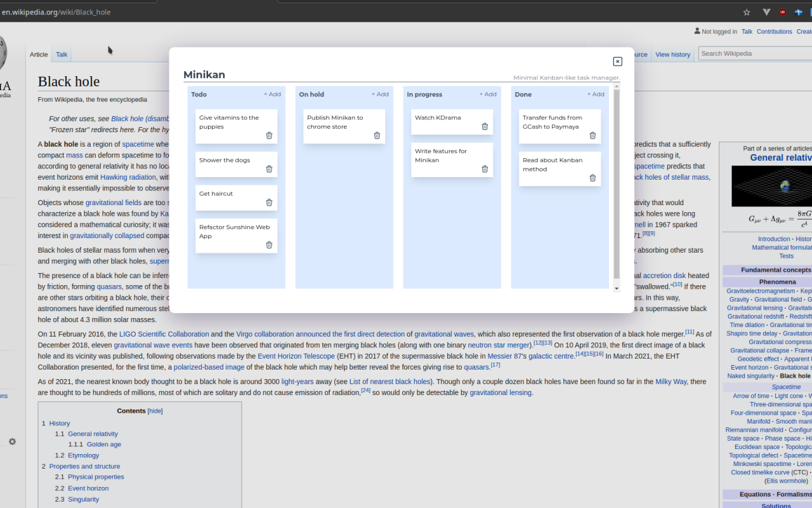Click the blue extension icon beside uBlock

[x=799, y=12]
